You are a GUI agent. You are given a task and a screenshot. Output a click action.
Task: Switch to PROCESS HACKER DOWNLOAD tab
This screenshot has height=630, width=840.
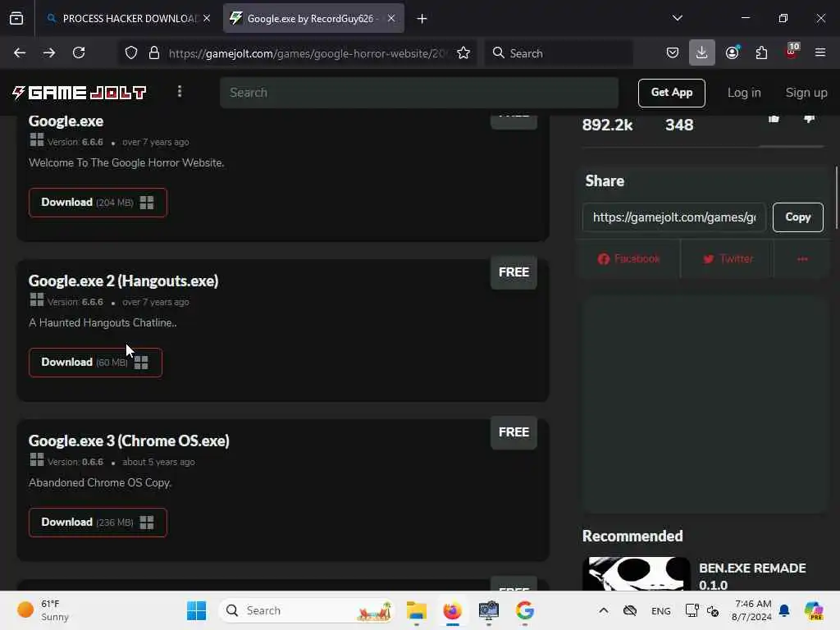point(129,18)
